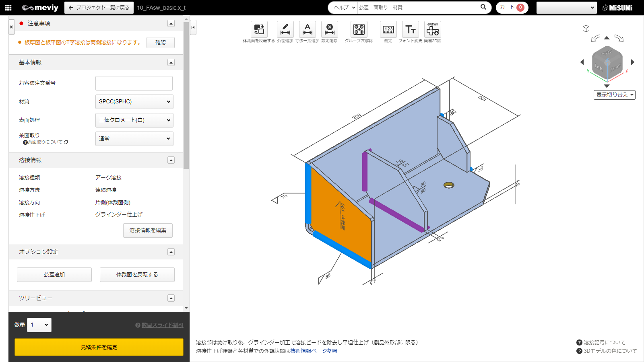The width and height of the screenshot is (644, 362).
Task: Activate the 測定 ruler tool
Action: tap(388, 29)
